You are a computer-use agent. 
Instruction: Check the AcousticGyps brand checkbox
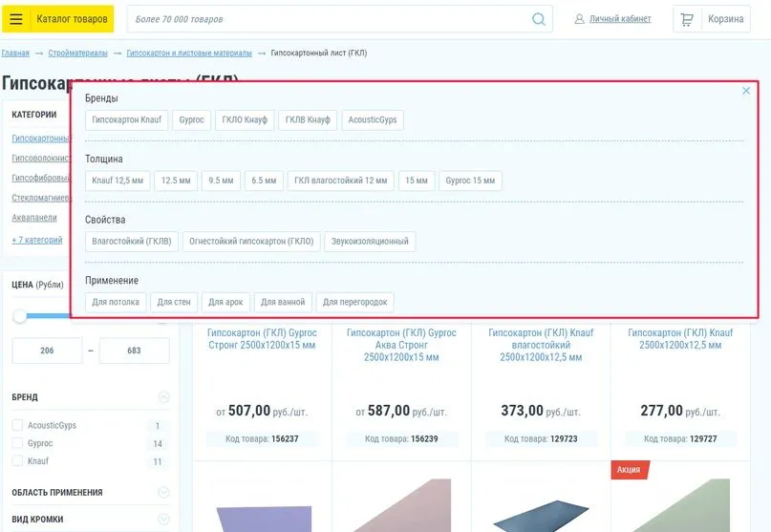(17, 425)
